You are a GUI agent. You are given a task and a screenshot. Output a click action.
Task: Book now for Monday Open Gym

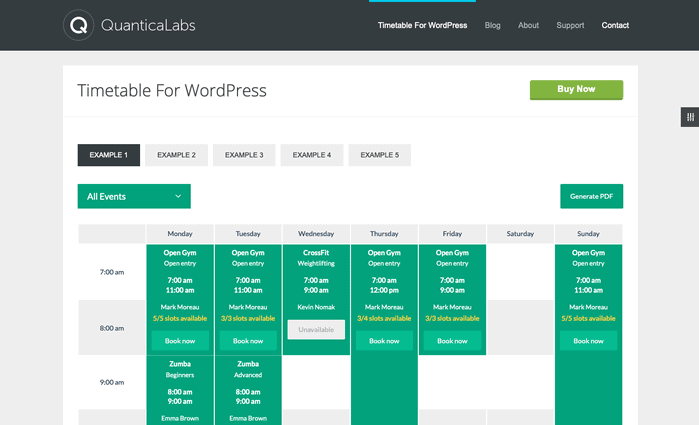point(180,341)
